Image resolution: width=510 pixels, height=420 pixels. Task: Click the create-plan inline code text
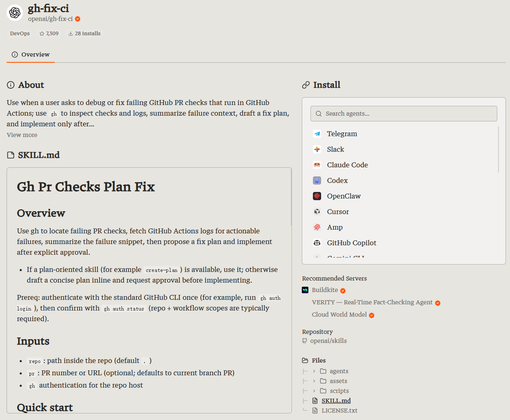coord(162,270)
